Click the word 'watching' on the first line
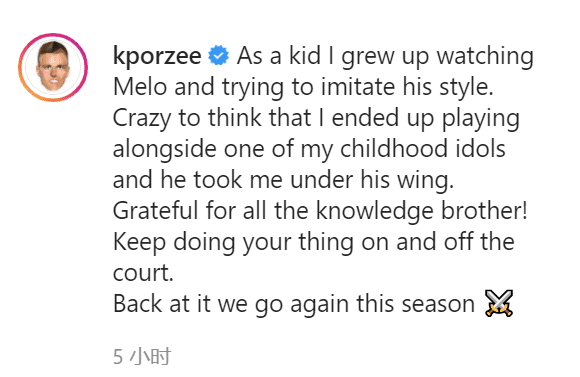Viewport: 580px width, 377px height. pos(485,57)
